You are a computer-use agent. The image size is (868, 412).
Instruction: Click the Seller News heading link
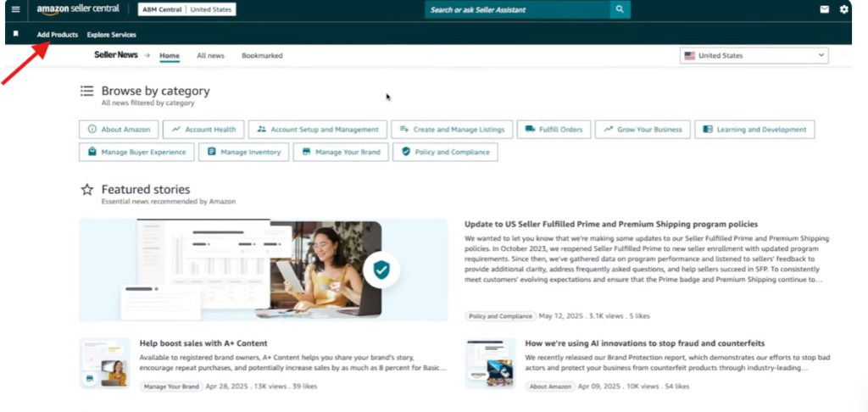click(x=115, y=55)
